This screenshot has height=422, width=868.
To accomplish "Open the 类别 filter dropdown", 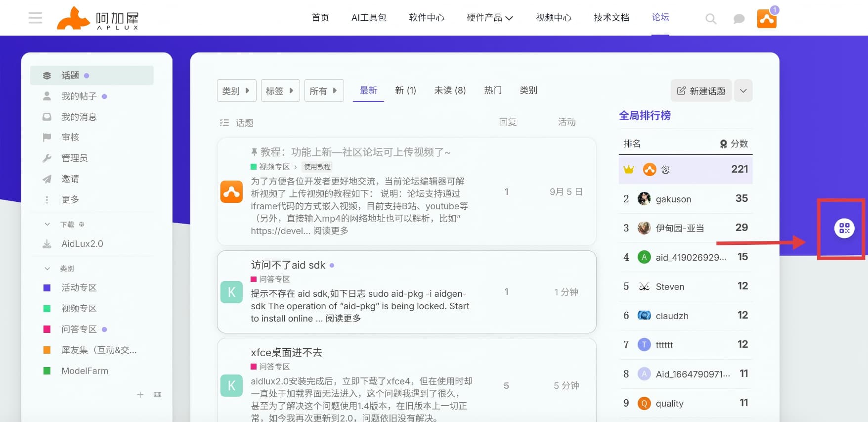I will tap(236, 91).
